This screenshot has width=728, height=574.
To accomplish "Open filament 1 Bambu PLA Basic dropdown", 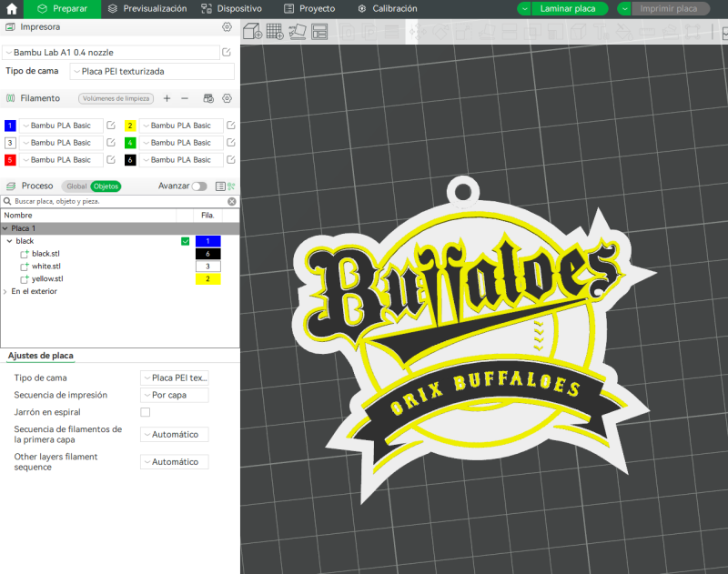I will [x=61, y=126].
